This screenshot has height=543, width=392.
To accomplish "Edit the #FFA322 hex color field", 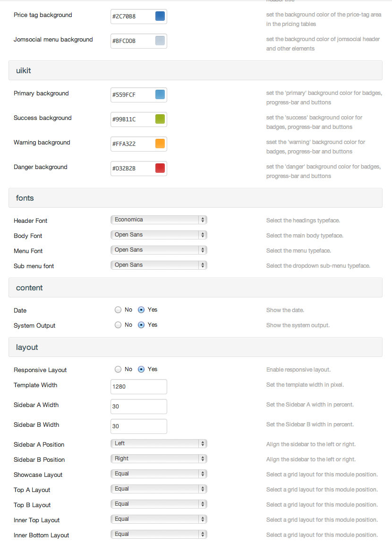I will tap(138, 144).
